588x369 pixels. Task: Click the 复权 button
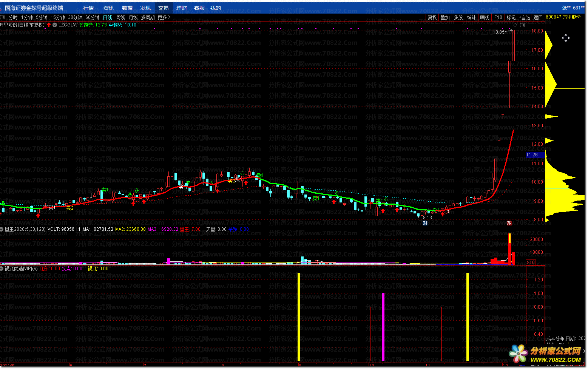432,17
